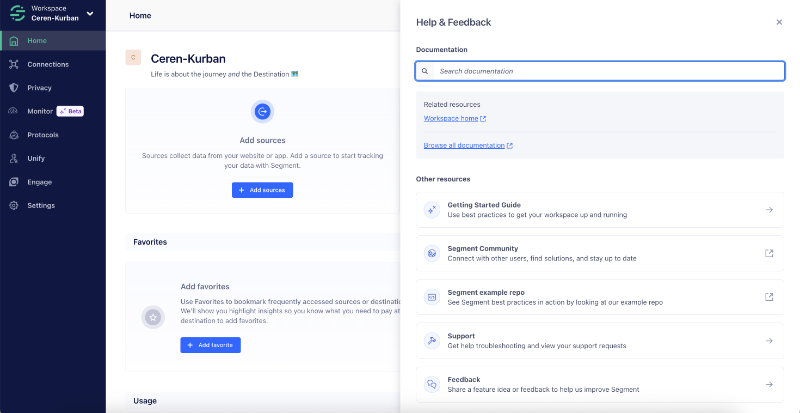Click the Favorites section header
This screenshot has width=800, height=413.
(x=150, y=242)
